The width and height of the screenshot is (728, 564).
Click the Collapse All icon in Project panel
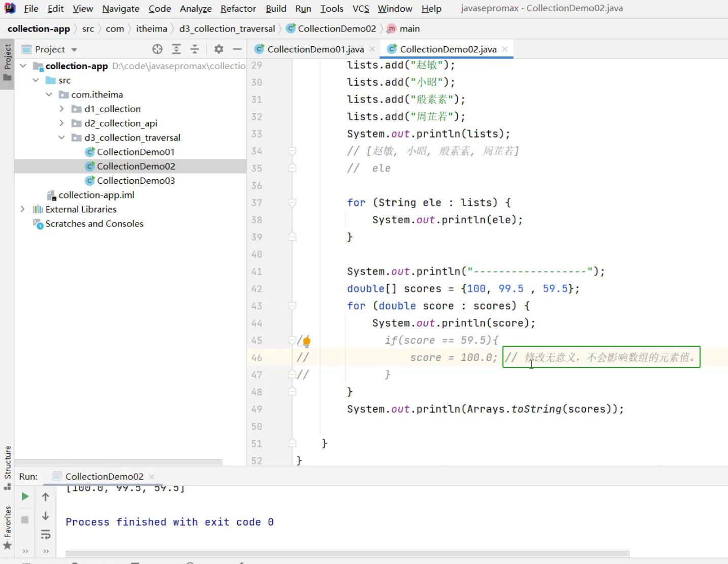coord(195,49)
